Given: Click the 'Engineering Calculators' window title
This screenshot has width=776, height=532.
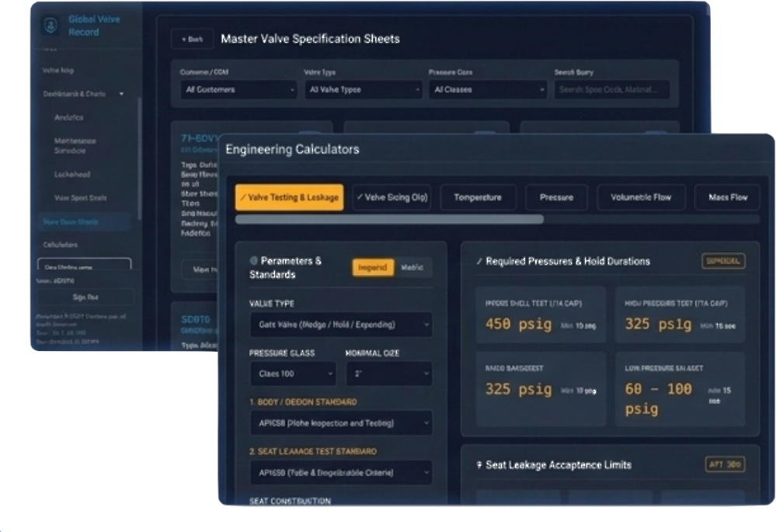Looking at the screenshot, I should point(293,149).
